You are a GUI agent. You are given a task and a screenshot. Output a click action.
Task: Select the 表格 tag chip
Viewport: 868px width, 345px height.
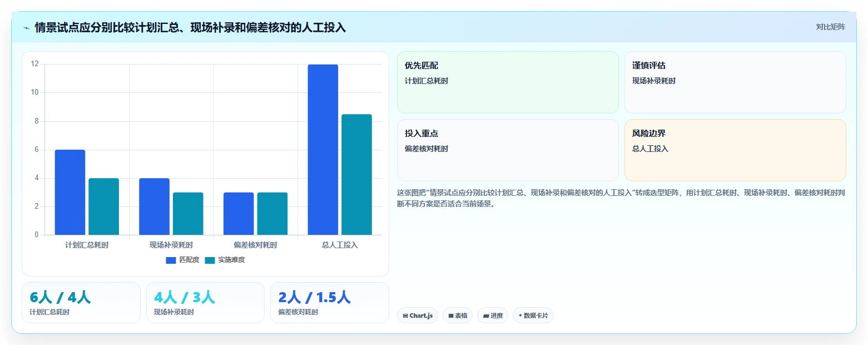click(458, 316)
